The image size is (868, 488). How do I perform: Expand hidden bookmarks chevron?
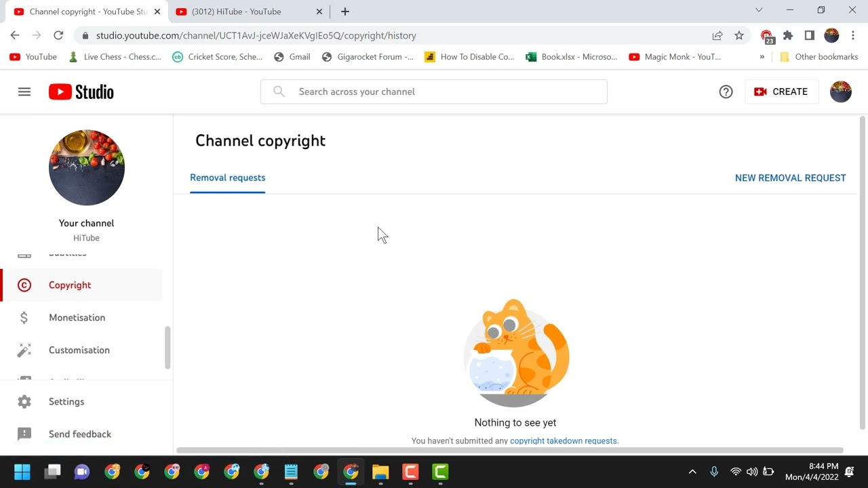(762, 57)
